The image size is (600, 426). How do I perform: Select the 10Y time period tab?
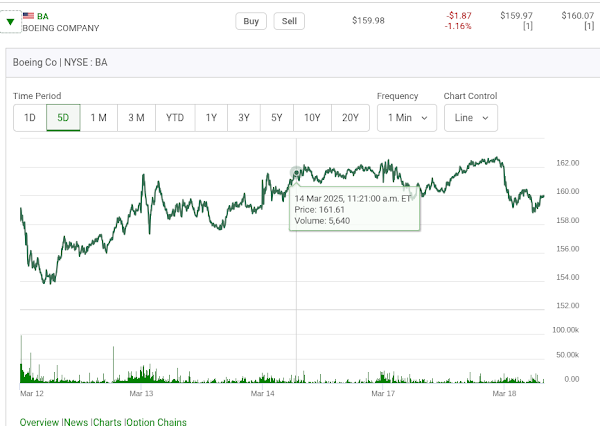[312, 118]
